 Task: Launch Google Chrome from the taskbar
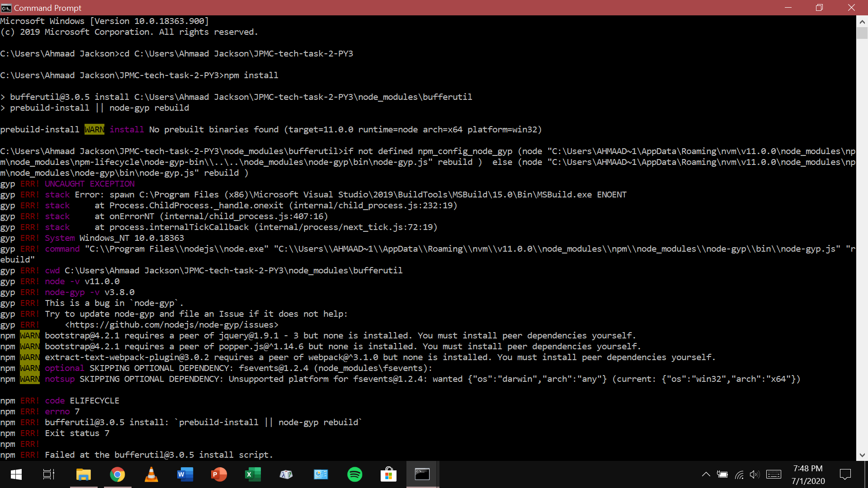pos(117,474)
